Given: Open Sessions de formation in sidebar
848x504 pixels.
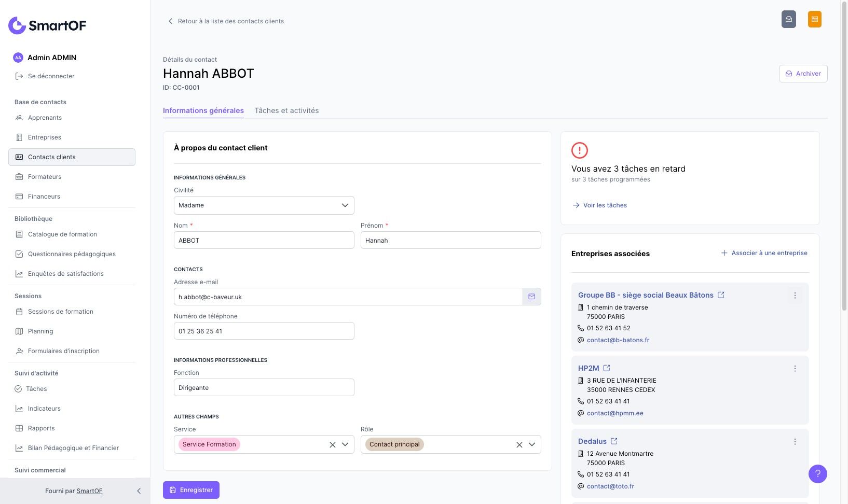Looking at the screenshot, I should coord(60,312).
